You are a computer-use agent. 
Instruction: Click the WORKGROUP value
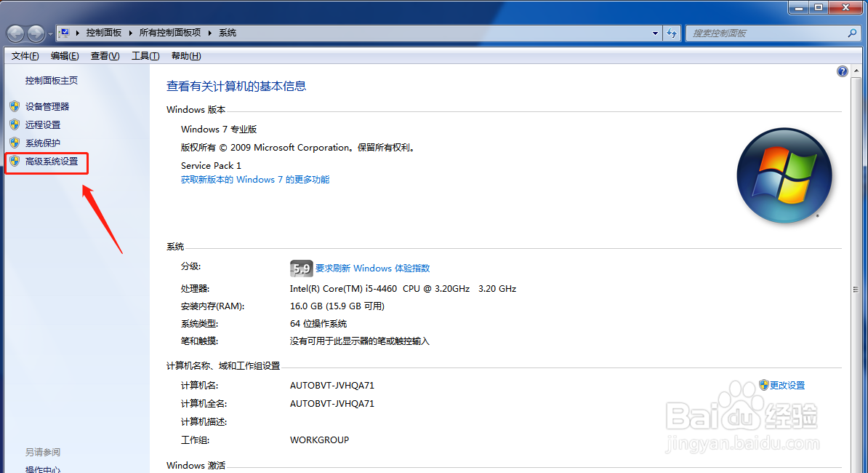[x=319, y=440]
